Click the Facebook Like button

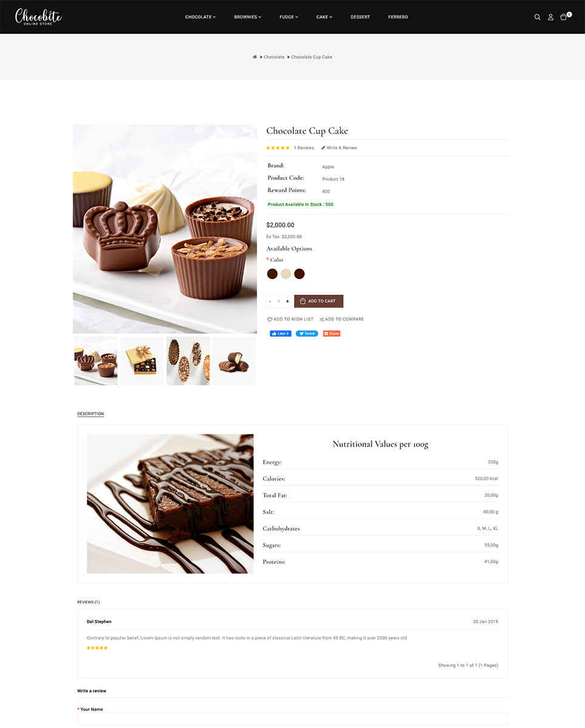click(281, 334)
